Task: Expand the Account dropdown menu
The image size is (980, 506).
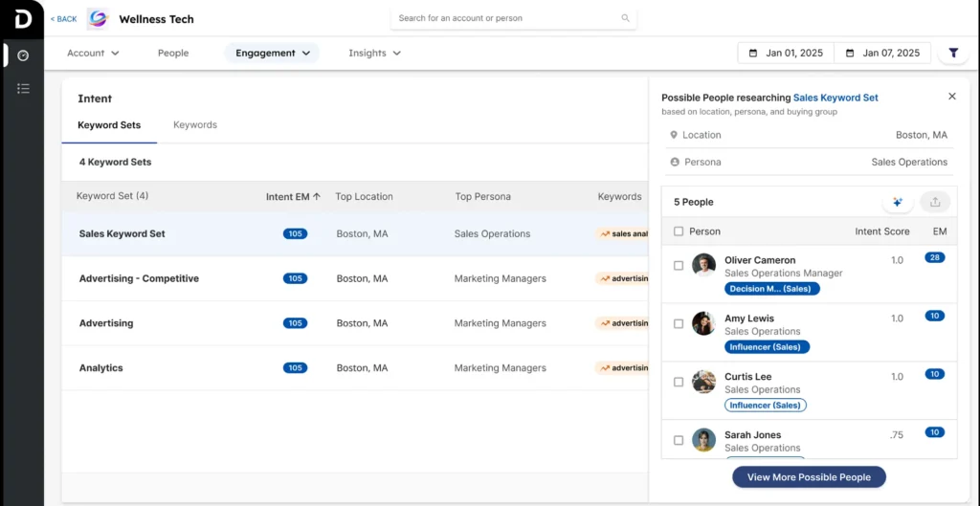Action: click(93, 54)
